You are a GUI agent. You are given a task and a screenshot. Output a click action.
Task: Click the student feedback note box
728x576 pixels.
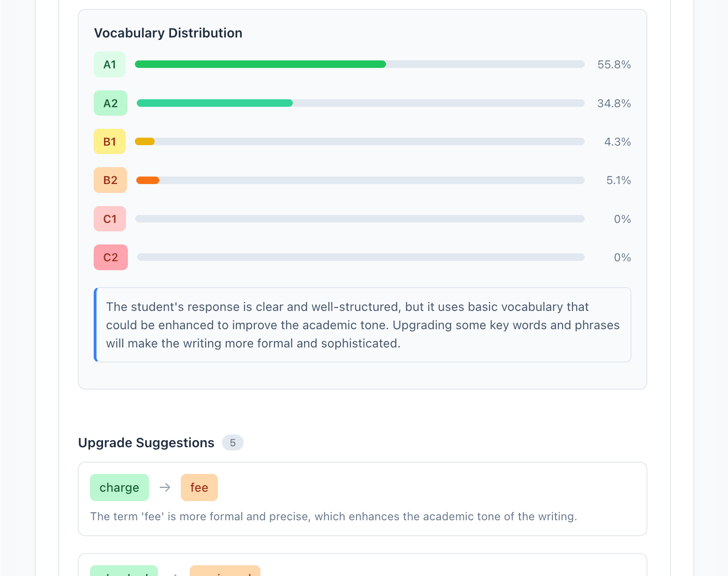[363, 325]
